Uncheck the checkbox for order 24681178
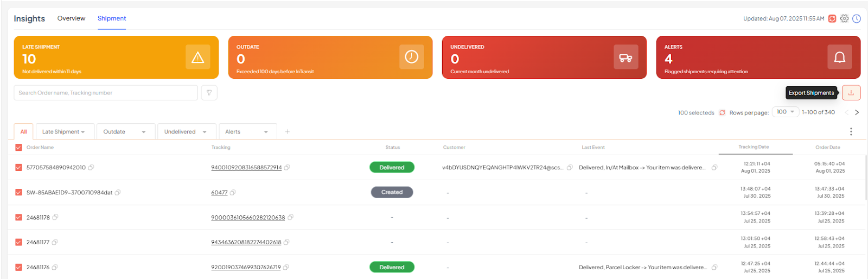Screen dimensions: 868x279 pyautogui.click(x=18, y=218)
